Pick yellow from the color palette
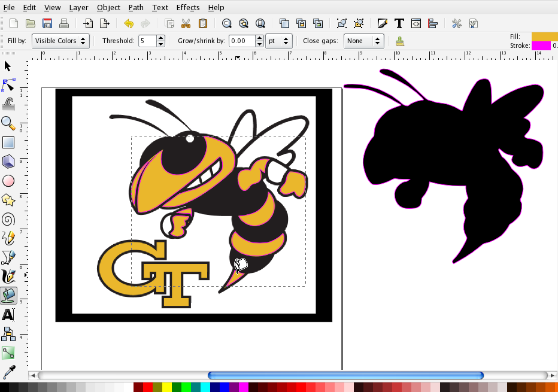 click(167, 387)
